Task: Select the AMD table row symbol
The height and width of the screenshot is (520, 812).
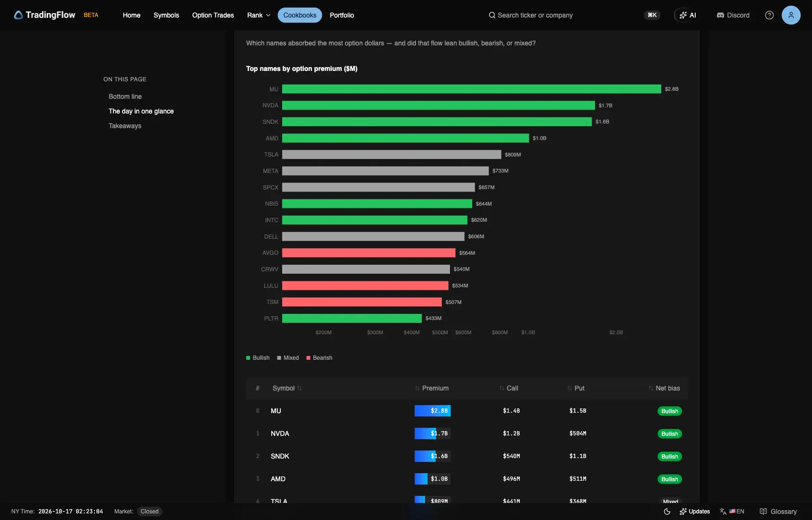Action: [x=278, y=479]
